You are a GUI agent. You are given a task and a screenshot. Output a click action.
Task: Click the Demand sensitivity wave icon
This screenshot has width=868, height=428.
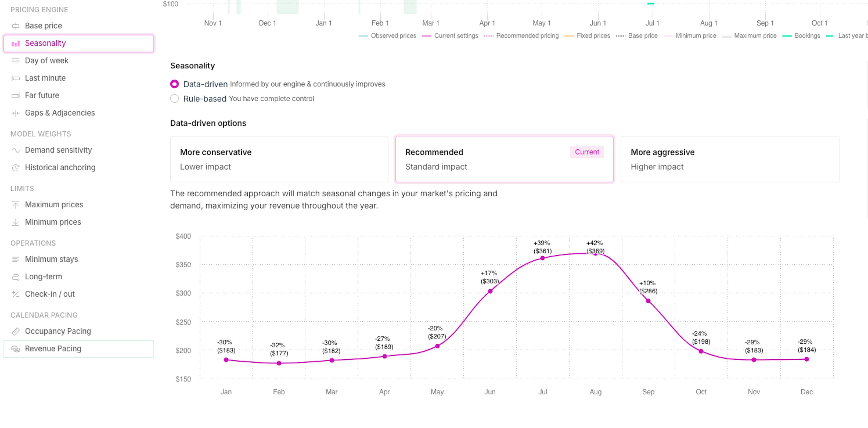(16, 150)
